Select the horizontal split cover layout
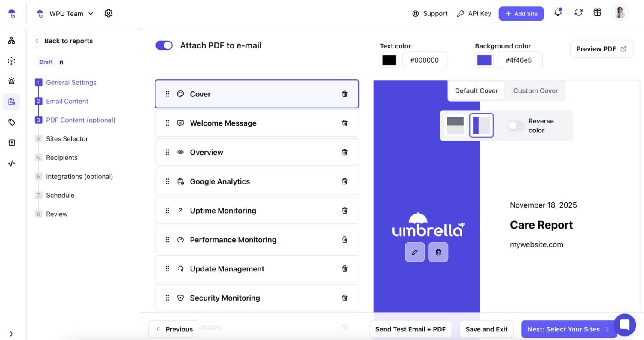644x340 pixels. click(x=455, y=125)
